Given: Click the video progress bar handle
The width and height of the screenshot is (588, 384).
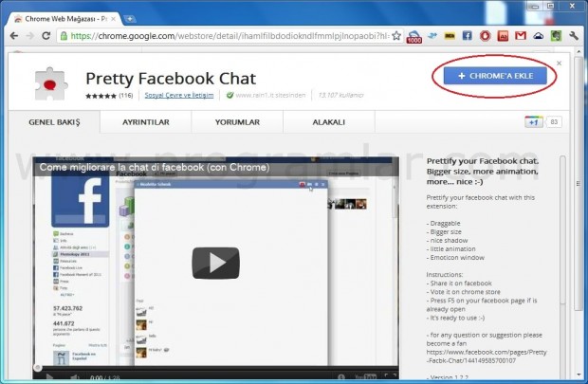Looking at the screenshot, I should click(x=38, y=368).
